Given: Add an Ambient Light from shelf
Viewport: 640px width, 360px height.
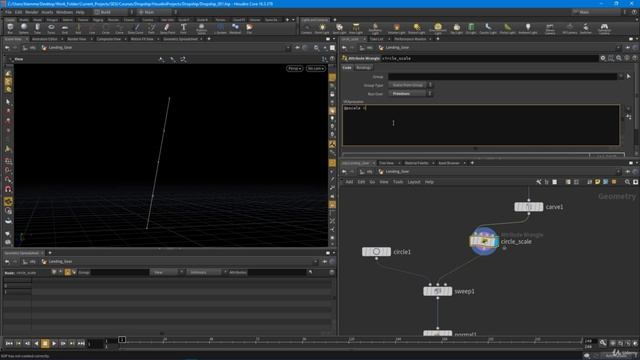Looking at the screenshot, I should point(527,29).
